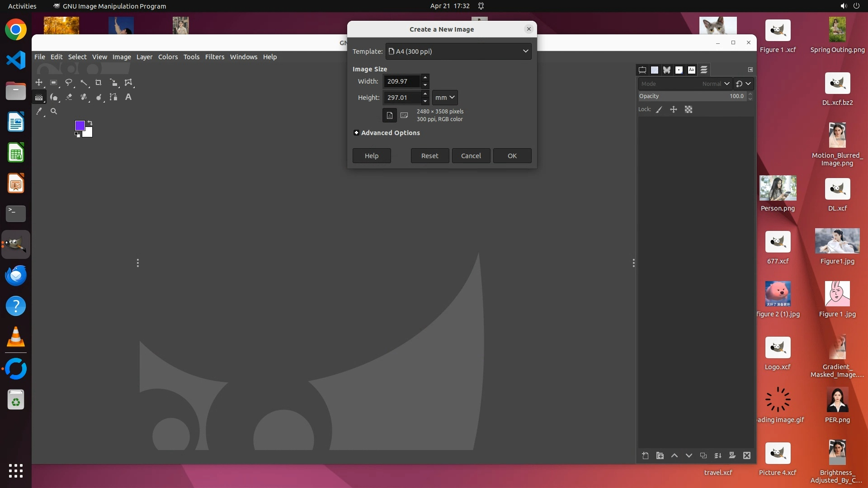The height and width of the screenshot is (488, 868).
Task: Toggle lock position and size icon
Action: pos(674,109)
